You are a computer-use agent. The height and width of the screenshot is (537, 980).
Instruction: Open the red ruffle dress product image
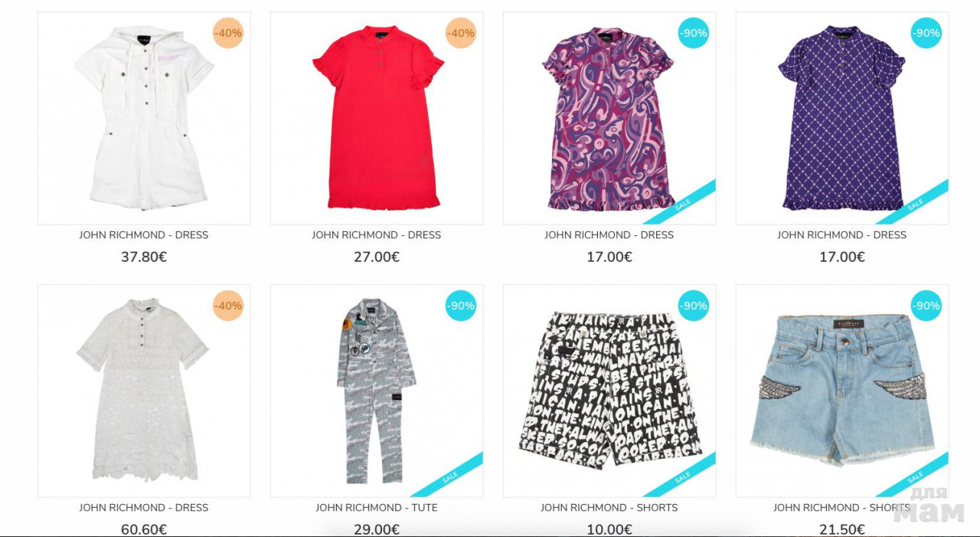tap(377, 118)
